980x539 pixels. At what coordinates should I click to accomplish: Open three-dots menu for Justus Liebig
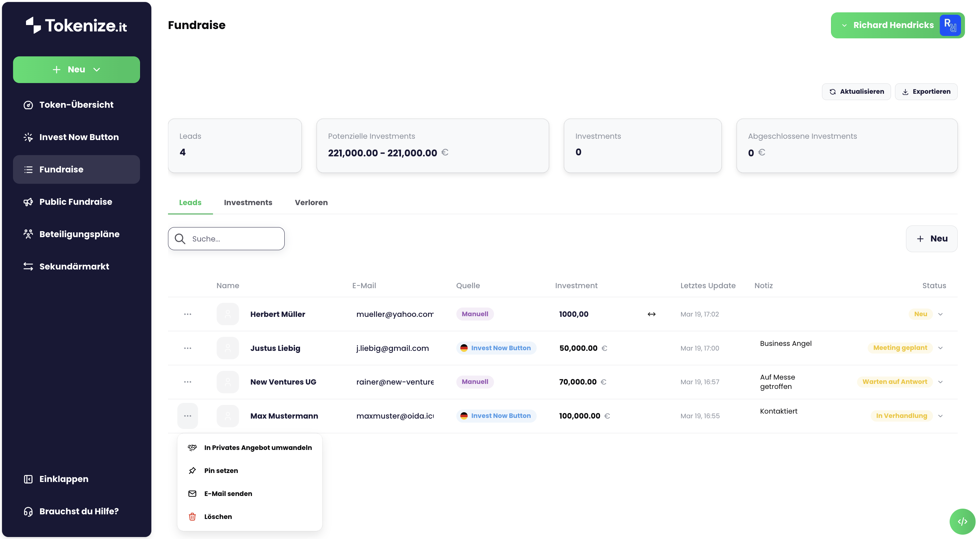point(188,348)
